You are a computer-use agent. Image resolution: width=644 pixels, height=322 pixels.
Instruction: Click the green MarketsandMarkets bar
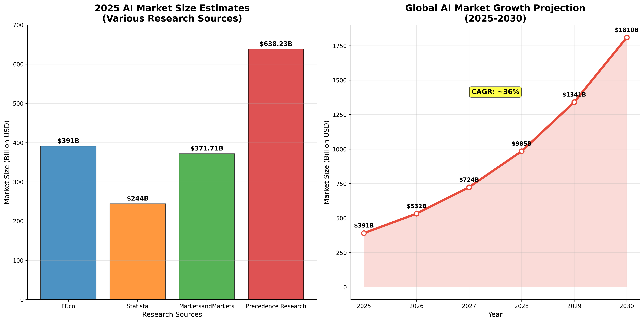pyautogui.click(x=207, y=226)
